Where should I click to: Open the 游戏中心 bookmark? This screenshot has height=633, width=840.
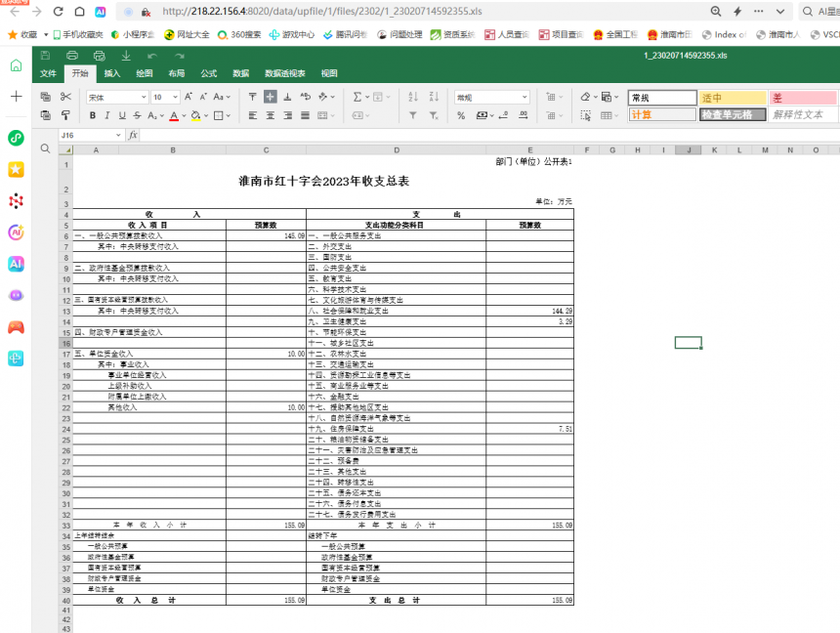pyautogui.click(x=292, y=35)
